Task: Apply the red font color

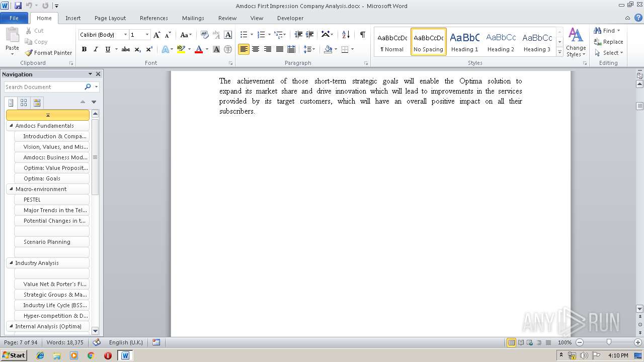Action: pos(198,49)
